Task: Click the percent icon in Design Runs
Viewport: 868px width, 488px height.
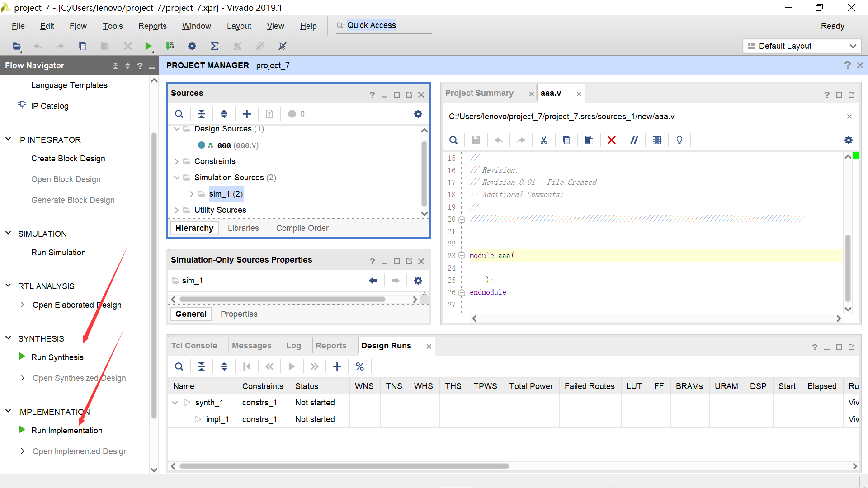Action: point(360,366)
